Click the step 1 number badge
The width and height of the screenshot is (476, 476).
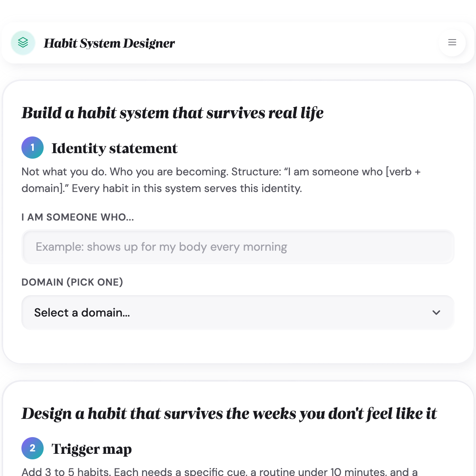(33, 148)
